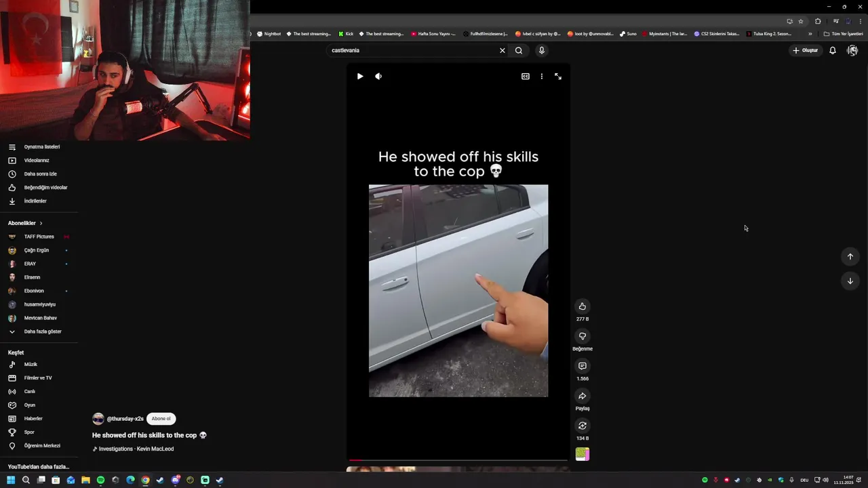Open Oyun gaming category
Screen dimensions: 868x488
[x=39, y=405]
